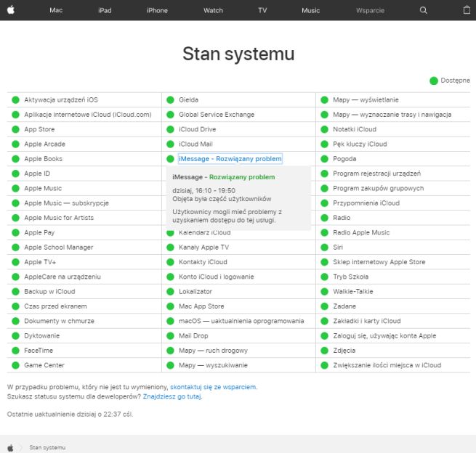
Task: Open the search magnifier icon
Action: pos(423,10)
